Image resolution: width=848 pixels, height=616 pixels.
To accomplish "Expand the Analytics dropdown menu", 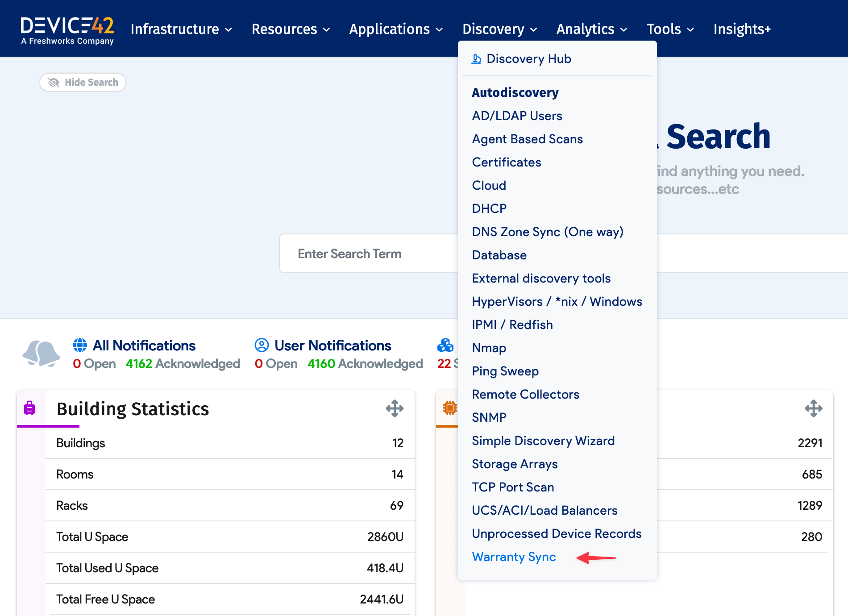I will [x=592, y=29].
